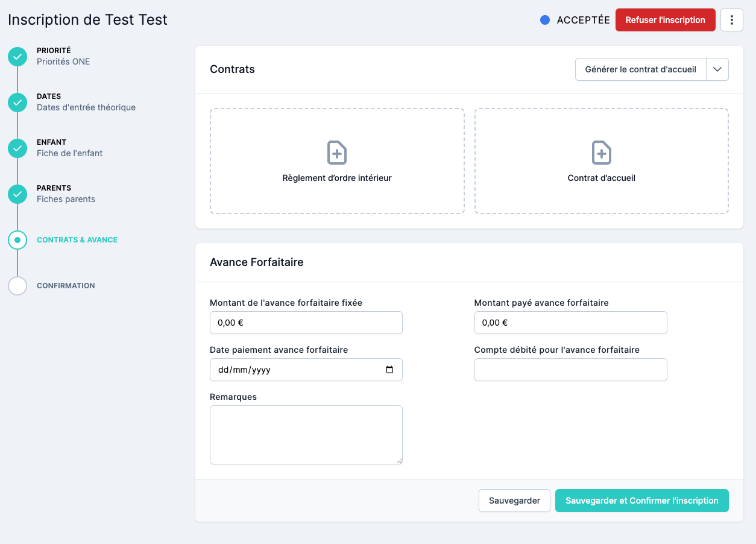
Task: Click Générer le contrat d'accueil button
Action: 640,69
